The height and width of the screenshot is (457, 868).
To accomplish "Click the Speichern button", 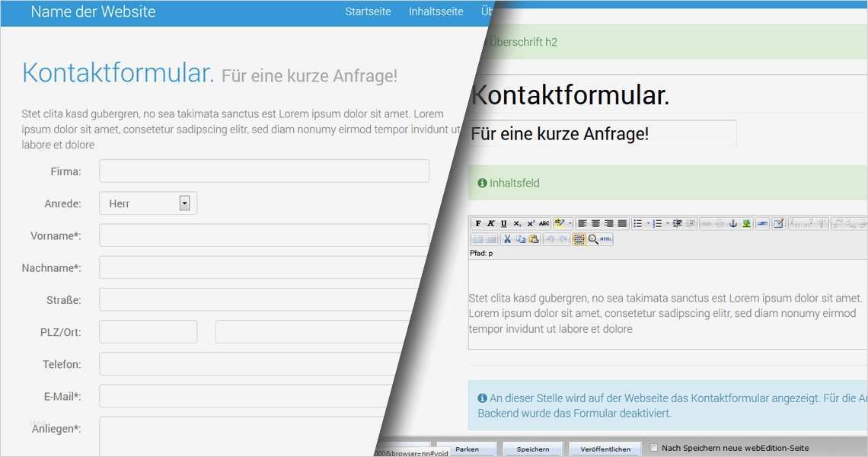I will click(x=532, y=449).
